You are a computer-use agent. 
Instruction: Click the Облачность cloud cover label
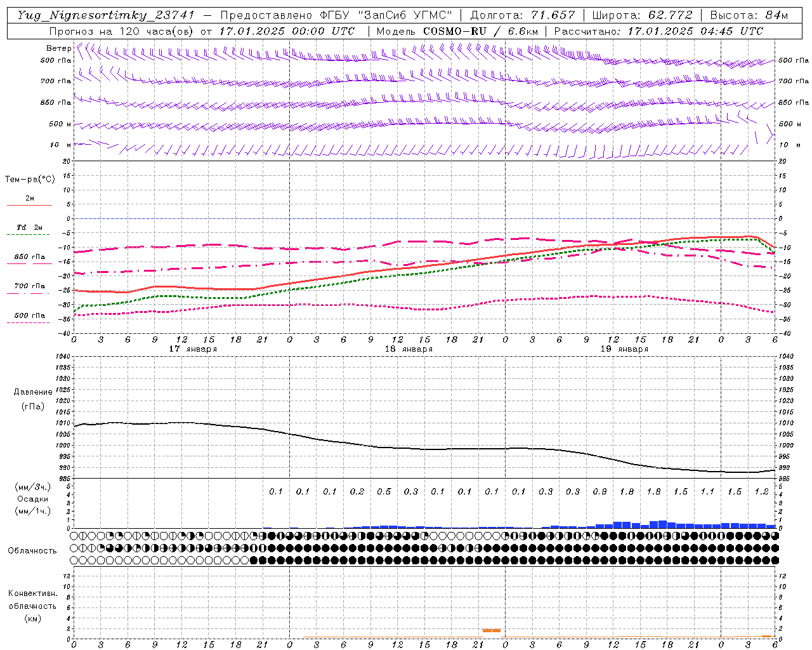[32, 550]
